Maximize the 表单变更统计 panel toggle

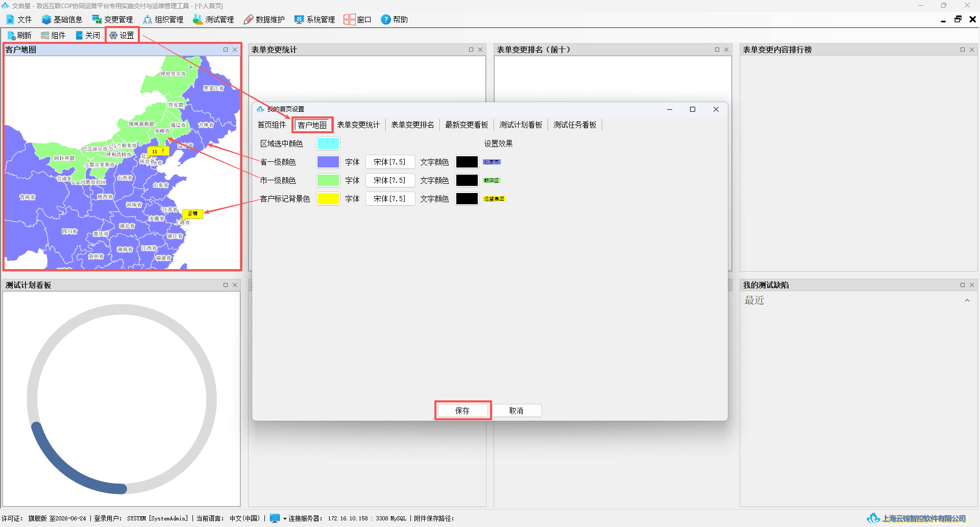(x=471, y=50)
